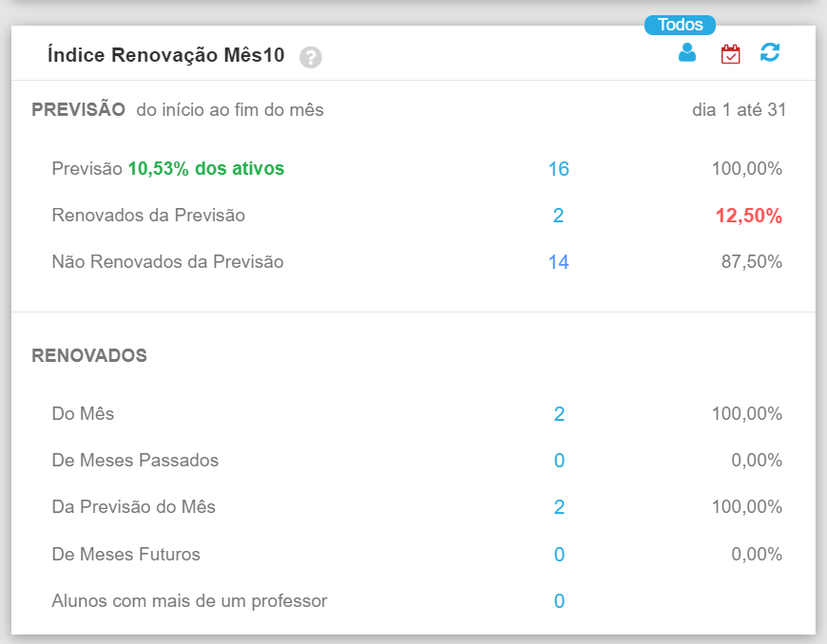827x644 pixels.
Task: Click Alunos com mais de um professor count
Action: [559, 600]
